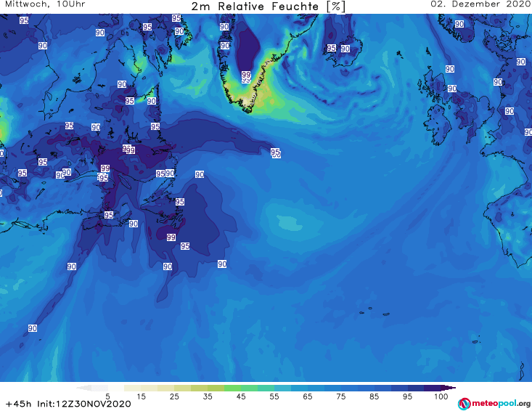Click the meteopool.org logo
The image size is (532, 411).
pyautogui.click(x=494, y=404)
